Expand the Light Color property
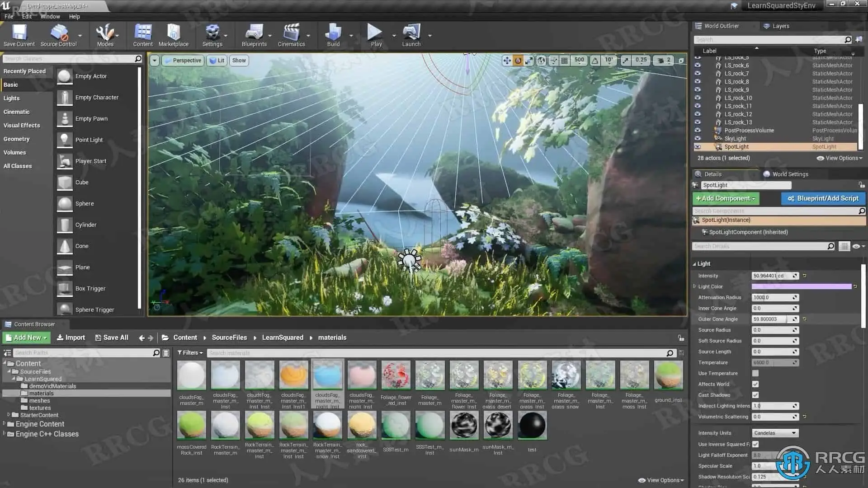 coord(695,286)
